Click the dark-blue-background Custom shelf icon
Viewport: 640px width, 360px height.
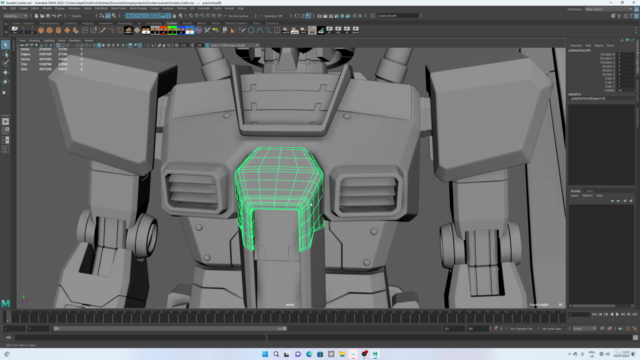tap(181, 30)
